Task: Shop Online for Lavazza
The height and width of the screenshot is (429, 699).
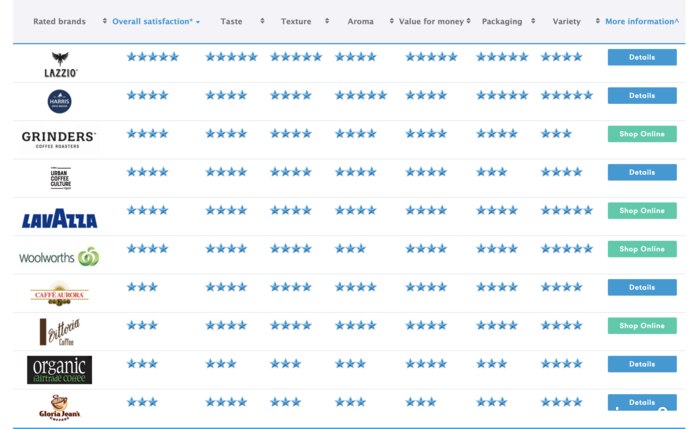Action: pyautogui.click(x=642, y=210)
